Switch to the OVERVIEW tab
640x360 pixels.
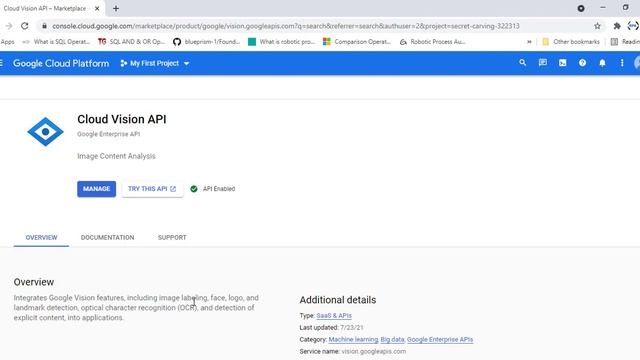tap(41, 238)
